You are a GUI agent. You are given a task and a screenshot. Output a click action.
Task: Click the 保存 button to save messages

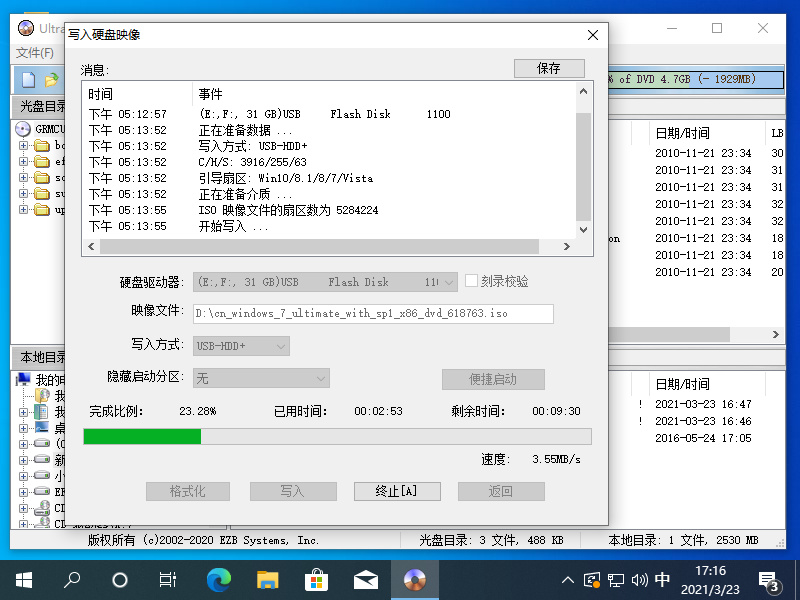(x=548, y=68)
